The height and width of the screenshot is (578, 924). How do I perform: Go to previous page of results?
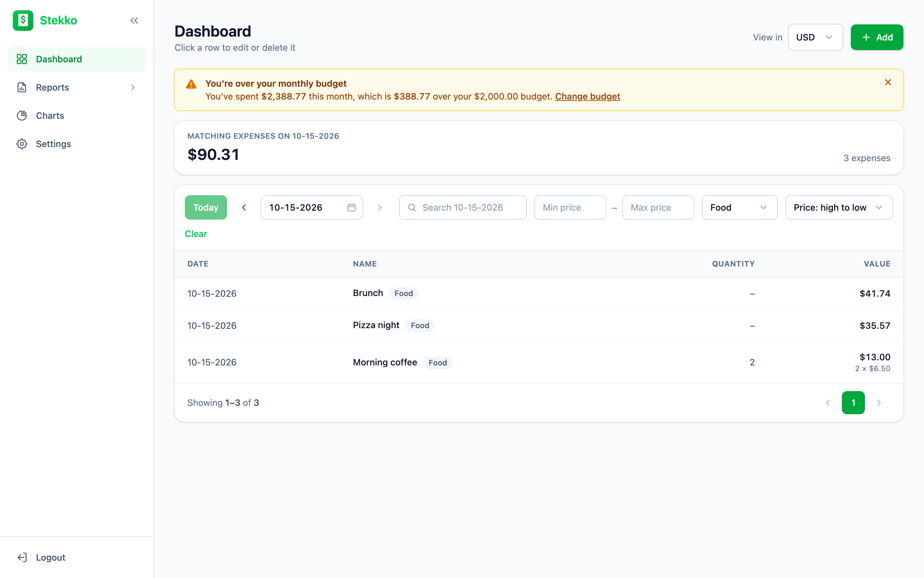tap(828, 403)
